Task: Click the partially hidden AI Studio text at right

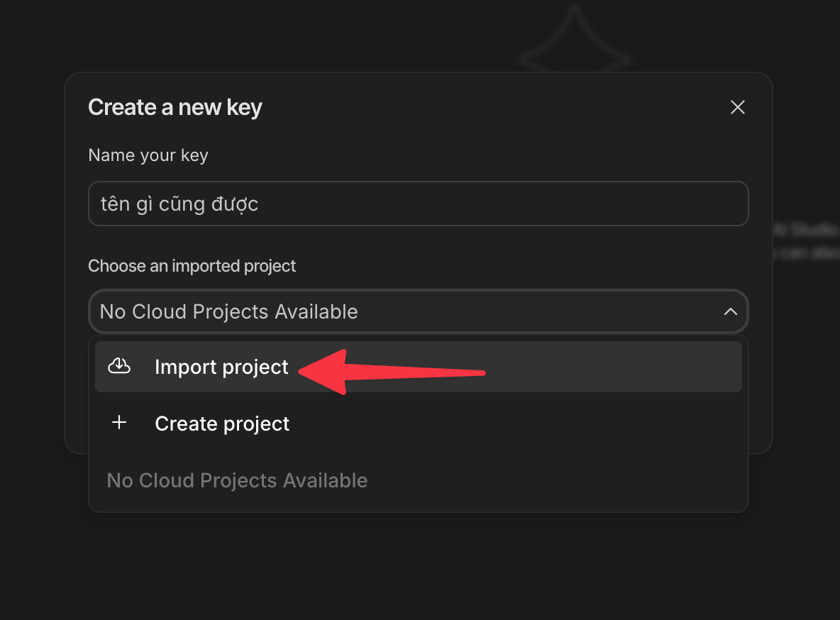Action: point(806,230)
